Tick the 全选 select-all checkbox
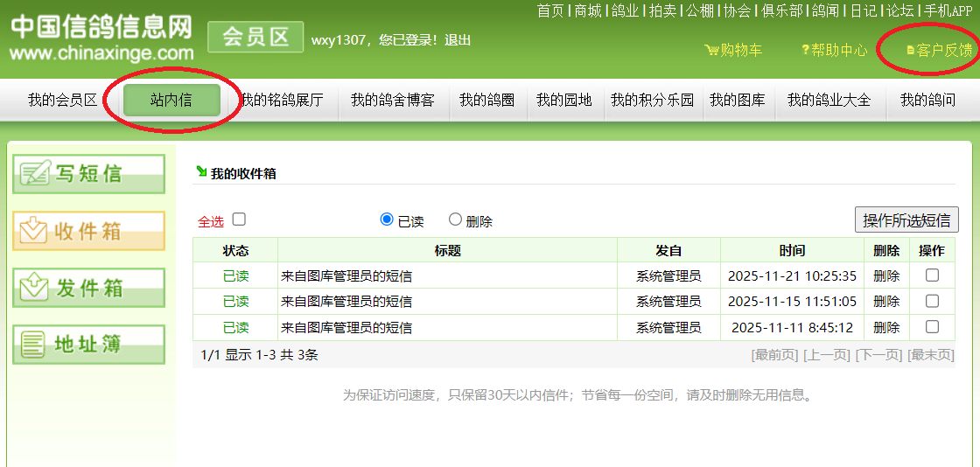This screenshot has height=467, width=980. [239, 220]
